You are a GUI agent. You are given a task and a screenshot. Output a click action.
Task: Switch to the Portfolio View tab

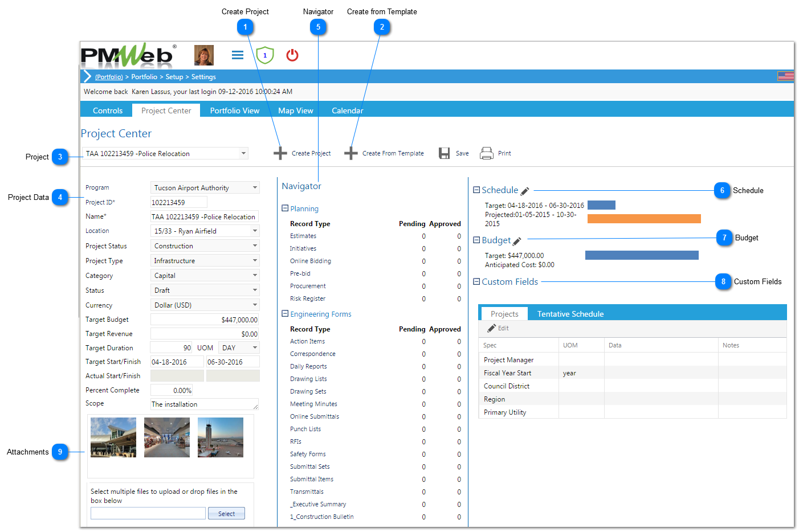235,111
